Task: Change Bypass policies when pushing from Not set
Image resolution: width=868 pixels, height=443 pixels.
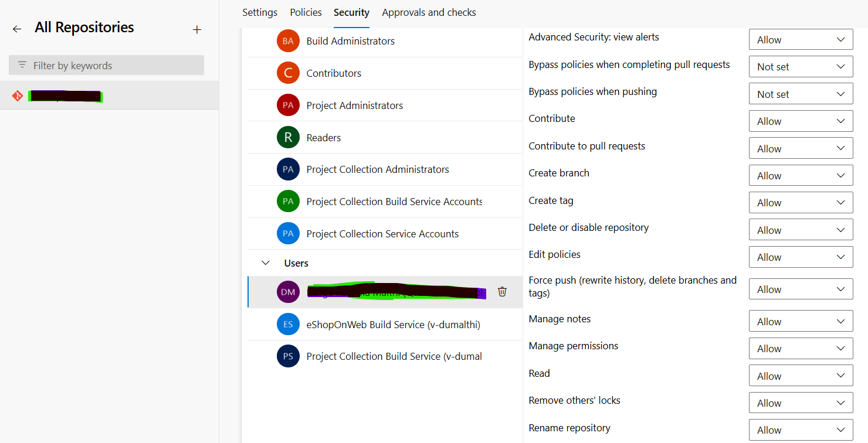Action: (801, 93)
